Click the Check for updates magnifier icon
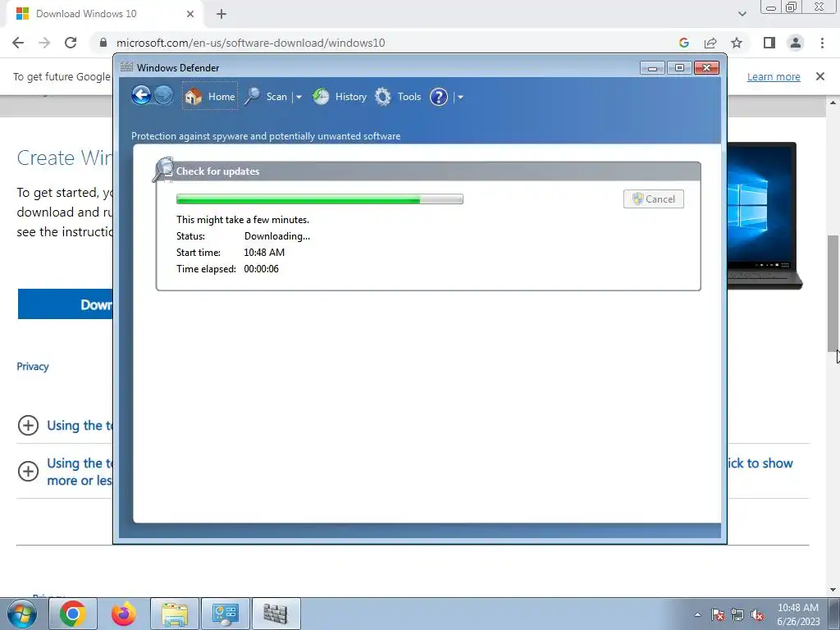The width and height of the screenshot is (840, 630). coord(163,170)
